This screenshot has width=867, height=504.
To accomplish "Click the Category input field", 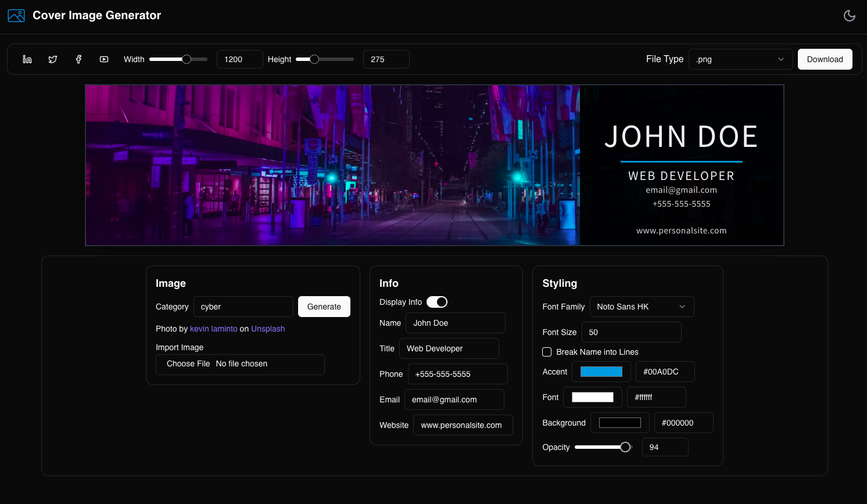I will [x=243, y=307].
